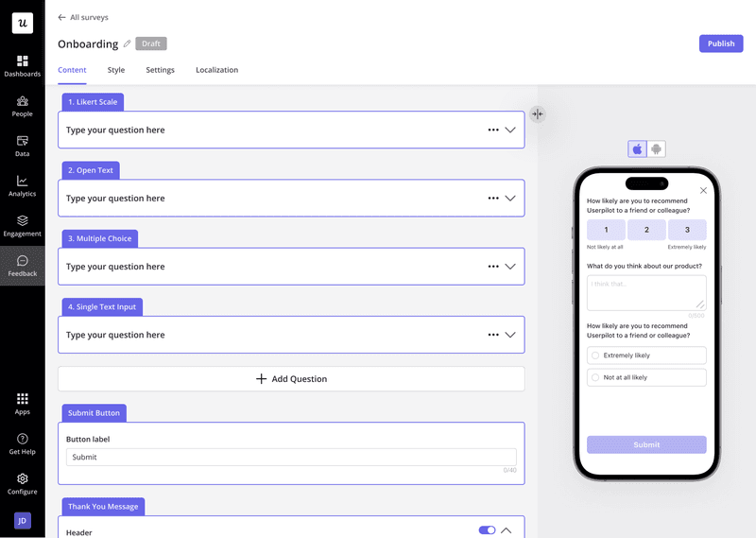The height and width of the screenshot is (538, 756).
Task: Open the Analytics section icon
Action: (22, 185)
